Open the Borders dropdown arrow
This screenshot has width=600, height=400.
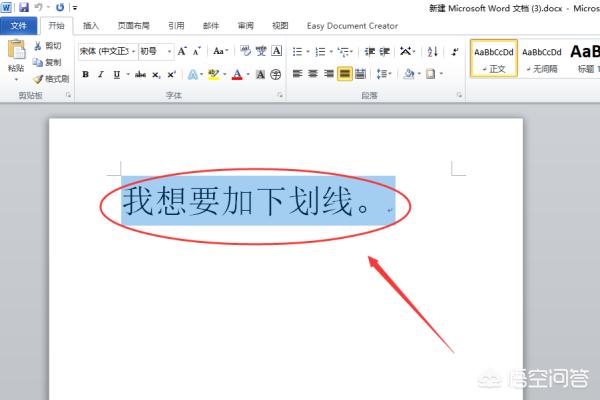coord(441,73)
